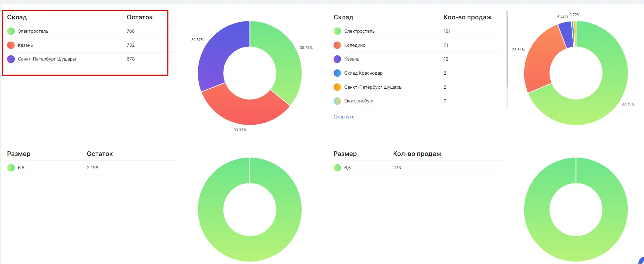644x264 pixels.
Task: Click sales count 191
Action: point(447,31)
